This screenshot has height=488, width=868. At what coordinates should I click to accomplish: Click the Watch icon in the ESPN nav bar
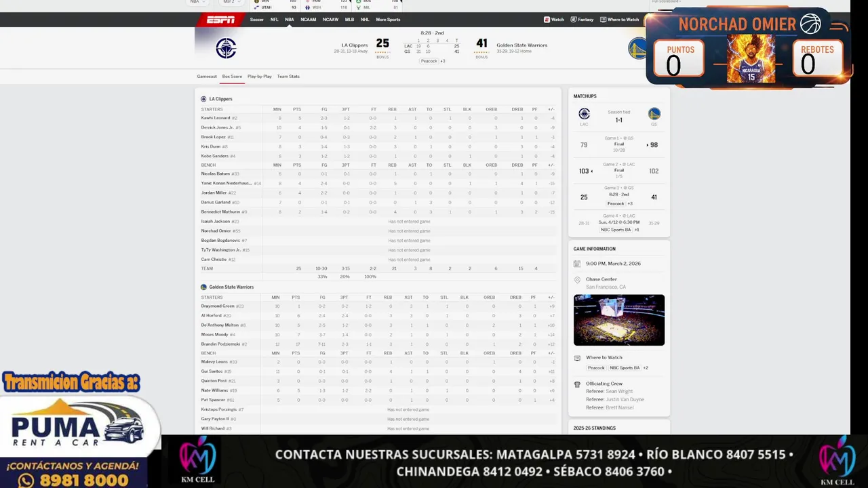(x=547, y=20)
